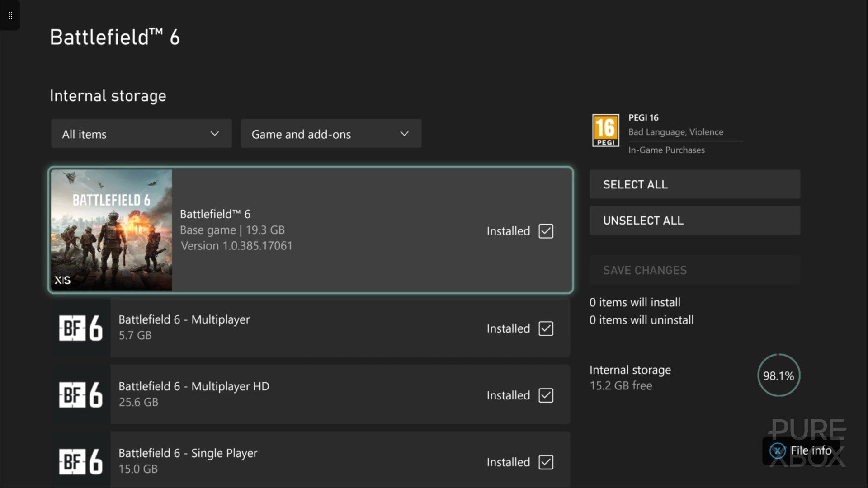This screenshot has width=868, height=488.
Task: Toggle the Multiplayer HD installed checkbox
Action: click(546, 395)
